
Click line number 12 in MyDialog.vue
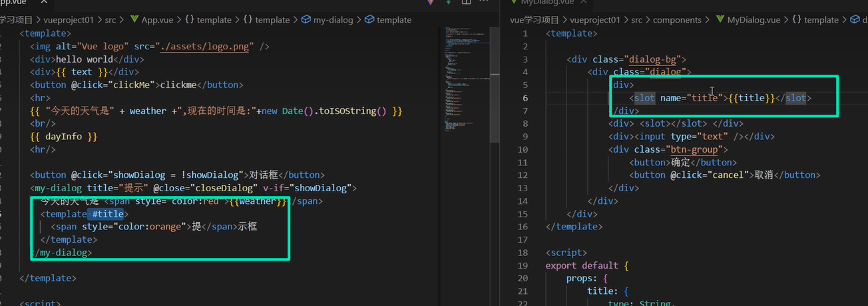click(x=523, y=175)
